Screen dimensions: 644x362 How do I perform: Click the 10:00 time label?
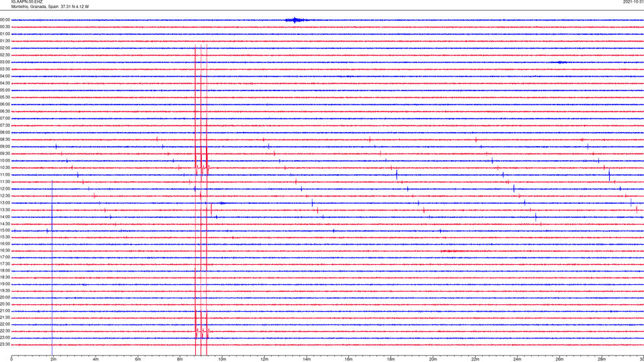[5, 160]
